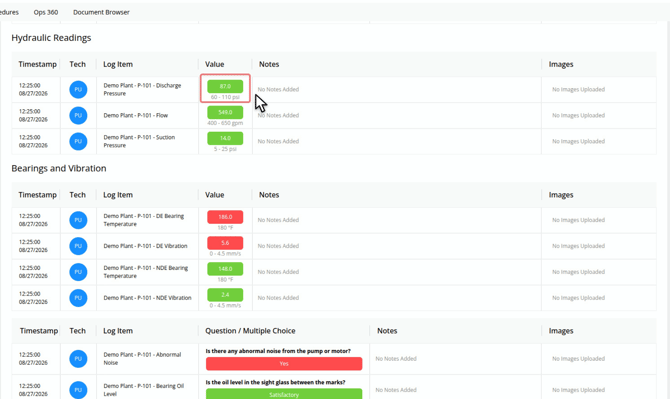Click tech avatar for Suction Pressure row

(78, 141)
